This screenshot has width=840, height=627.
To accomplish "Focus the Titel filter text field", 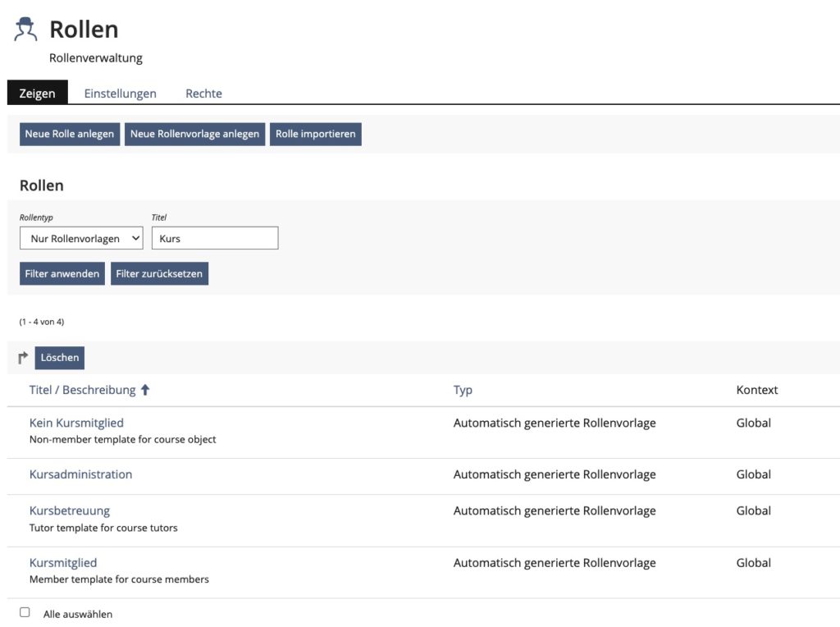I will (x=215, y=239).
